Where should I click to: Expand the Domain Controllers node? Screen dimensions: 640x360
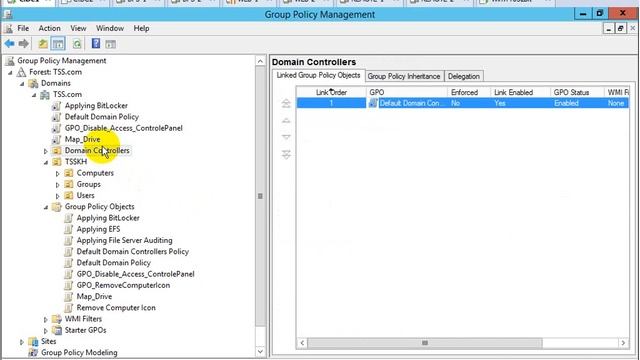tap(46, 151)
